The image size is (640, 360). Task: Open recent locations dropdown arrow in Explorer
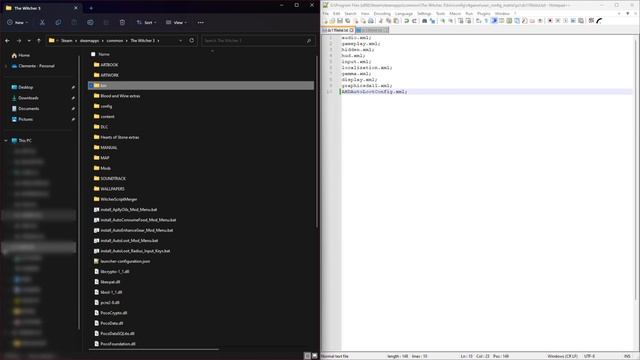pyautogui.click(x=29, y=40)
